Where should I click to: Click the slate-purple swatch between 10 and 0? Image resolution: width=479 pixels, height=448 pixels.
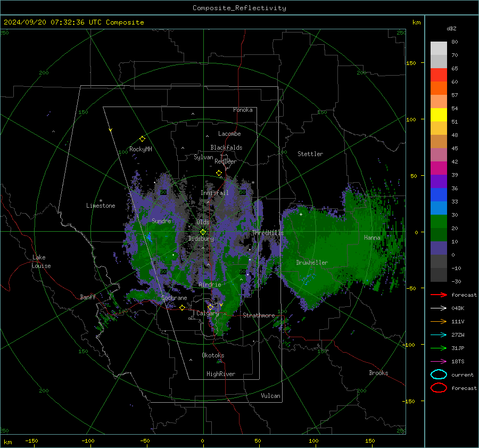(439, 248)
